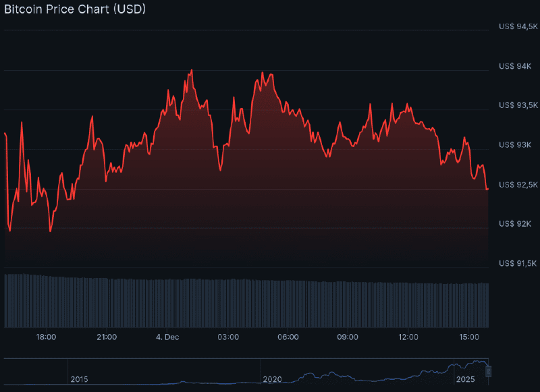Select the US$ 92K axis entry
The width and height of the screenshot is (540, 392).
[x=517, y=223]
